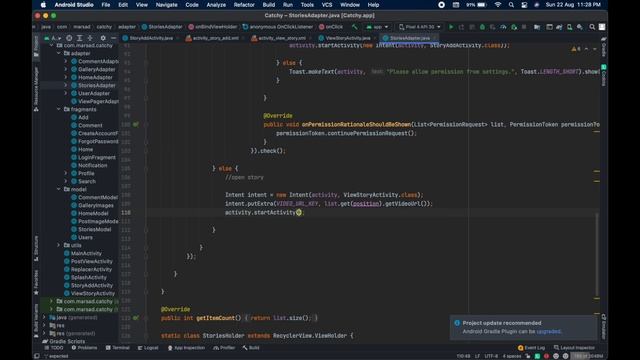Expand the Search fragment node
This screenshot has width=640, height=360.
click(x=66, y=181)
